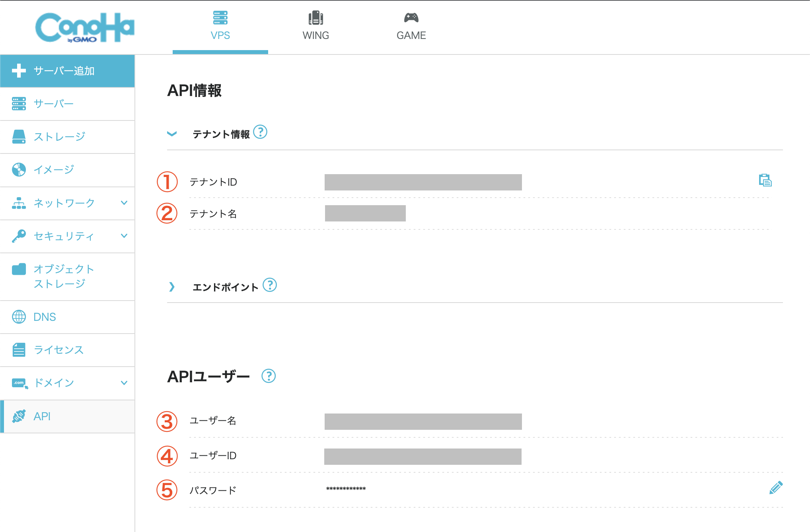Click the masked パスワード value
The height and width of the screenshot is (532, 810).
346,489
